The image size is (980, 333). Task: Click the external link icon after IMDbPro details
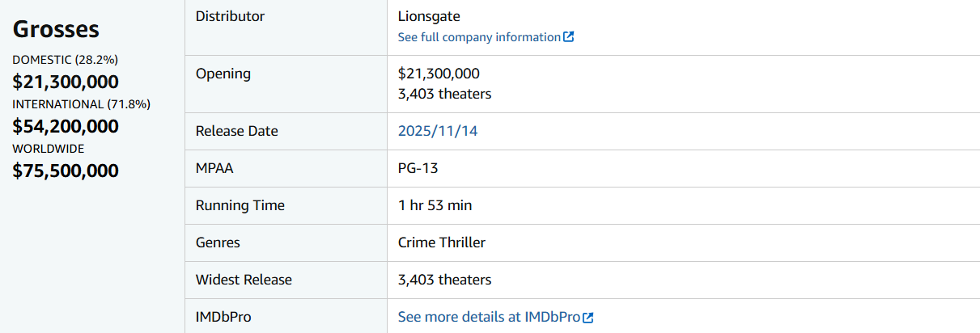click(x=588, y=318)
